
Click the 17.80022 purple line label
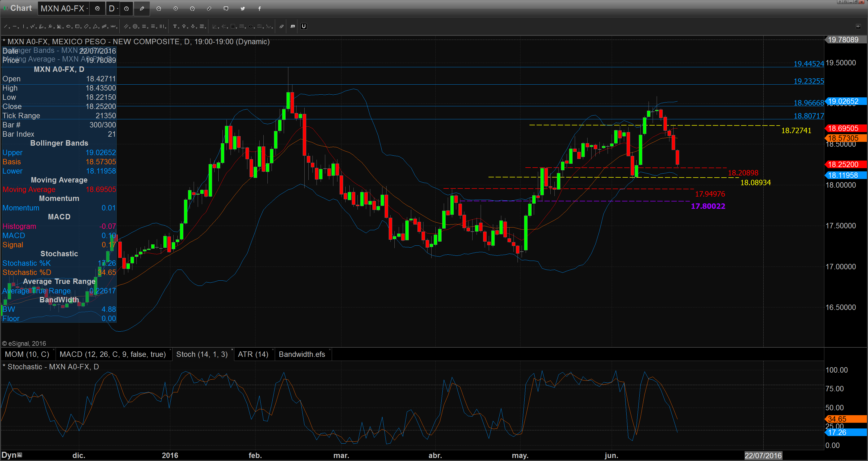pyautogui.click(x=708, y=206)
